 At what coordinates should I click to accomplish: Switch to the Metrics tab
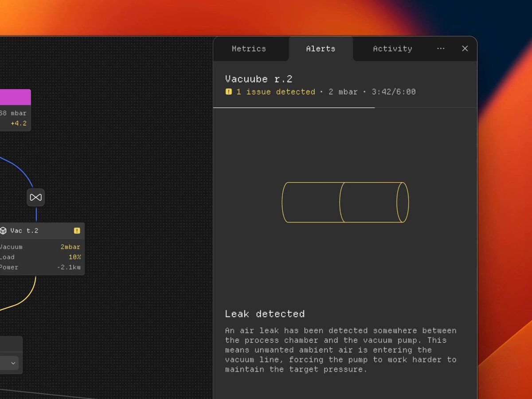(249, 49)
